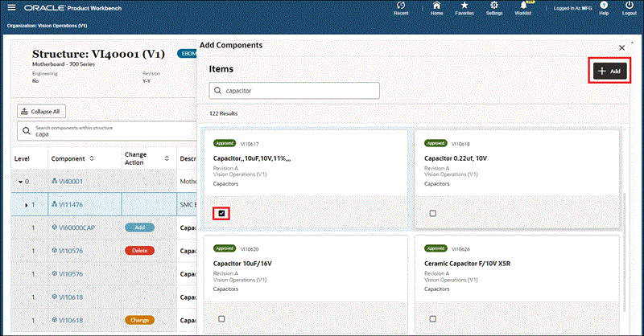Viewport: 644px width, 336px height.
Task: Open VI10576 link in Delete row
Action: pos(71,251)
